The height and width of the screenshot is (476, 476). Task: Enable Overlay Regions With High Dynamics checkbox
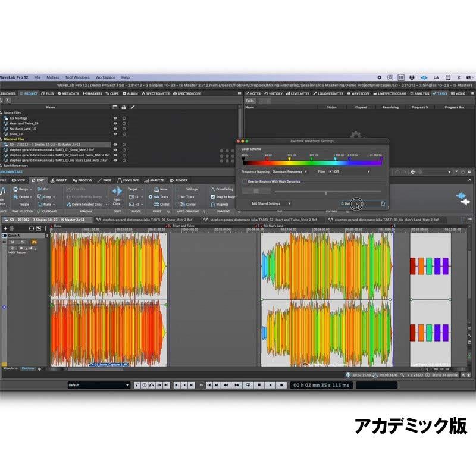[245, 181]
